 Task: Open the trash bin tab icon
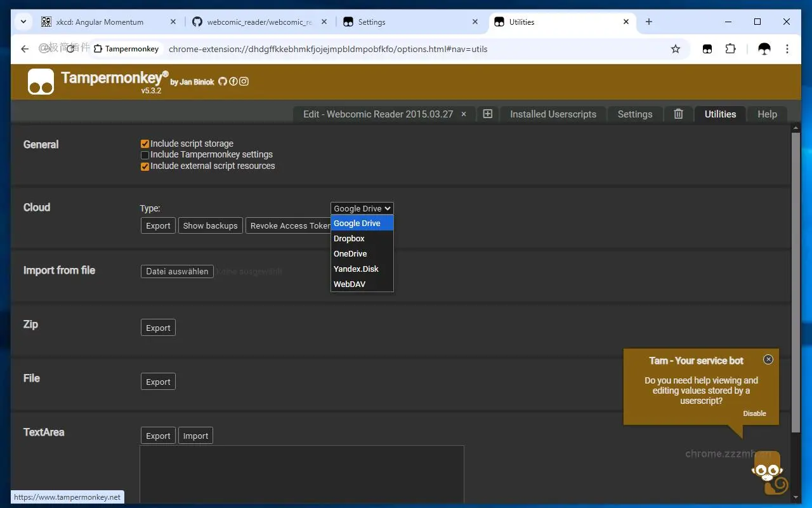(678, 114)
